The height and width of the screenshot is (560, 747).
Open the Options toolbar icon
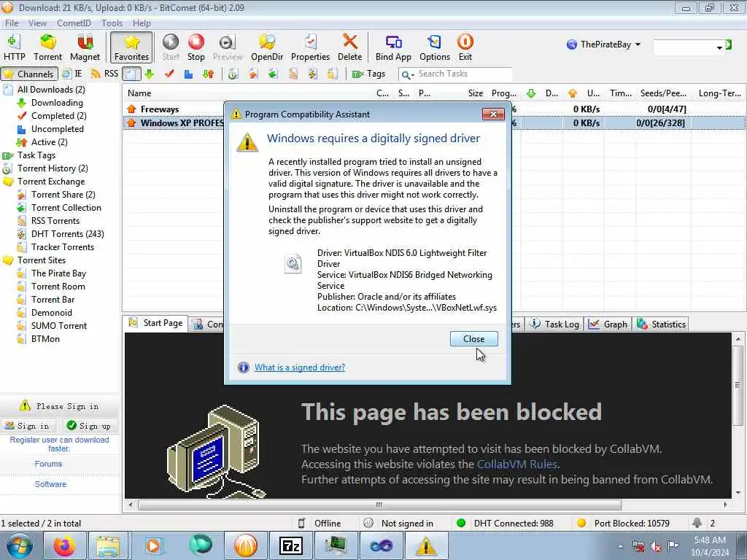[x=435, y=47]
